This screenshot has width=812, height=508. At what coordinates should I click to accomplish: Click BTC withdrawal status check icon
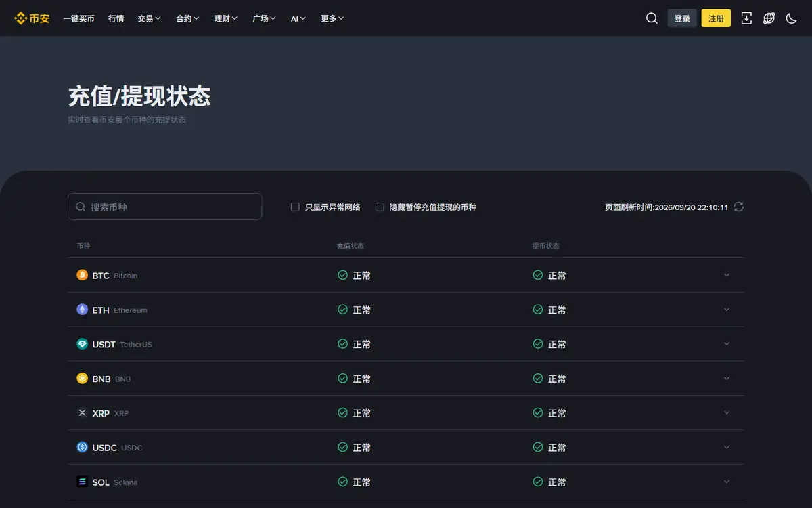[x=538, y=275]
